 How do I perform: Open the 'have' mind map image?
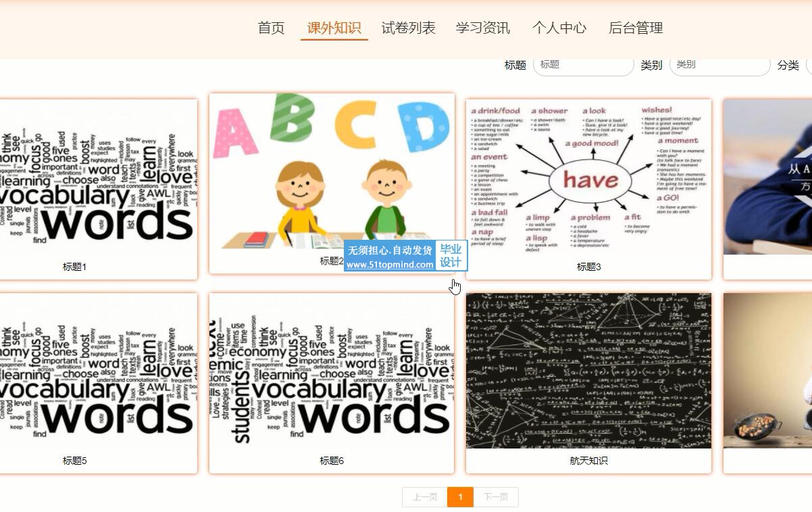(x=588, y=177)
